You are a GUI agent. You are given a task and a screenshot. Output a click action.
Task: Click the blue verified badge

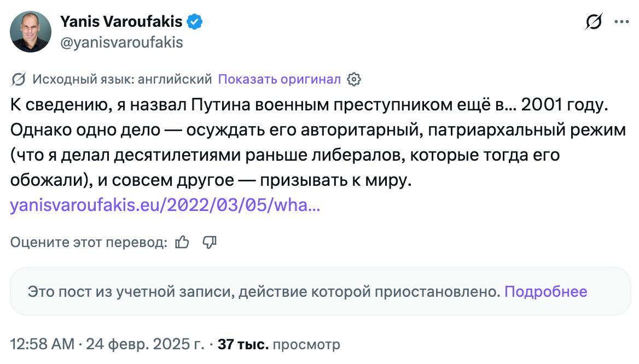coord(195,22)
